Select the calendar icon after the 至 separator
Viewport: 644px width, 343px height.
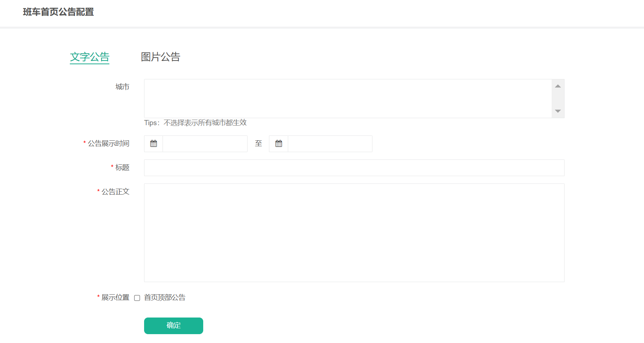(278, 144)
